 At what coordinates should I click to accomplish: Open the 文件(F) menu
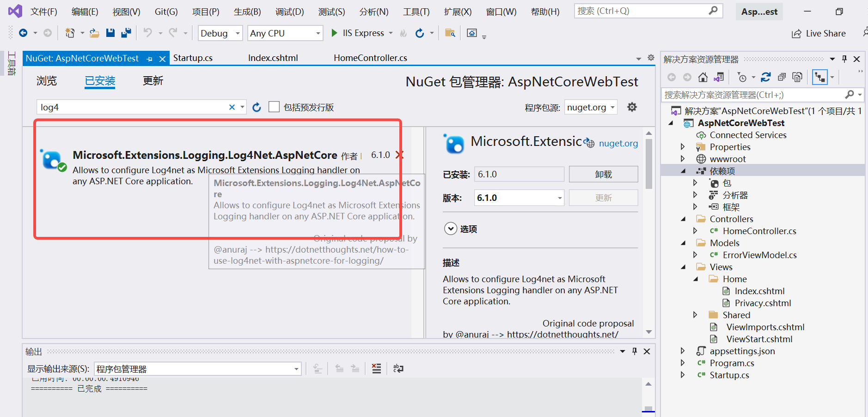44,12
